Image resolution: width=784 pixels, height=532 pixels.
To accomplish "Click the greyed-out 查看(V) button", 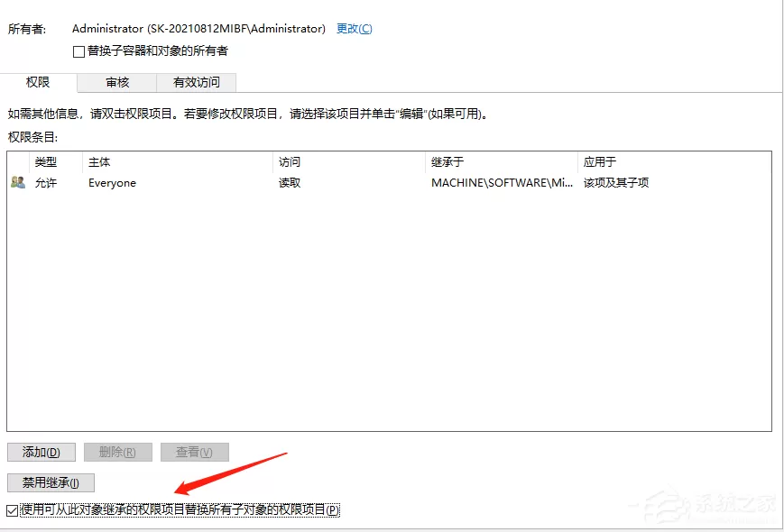I will (x=195, y=452).
